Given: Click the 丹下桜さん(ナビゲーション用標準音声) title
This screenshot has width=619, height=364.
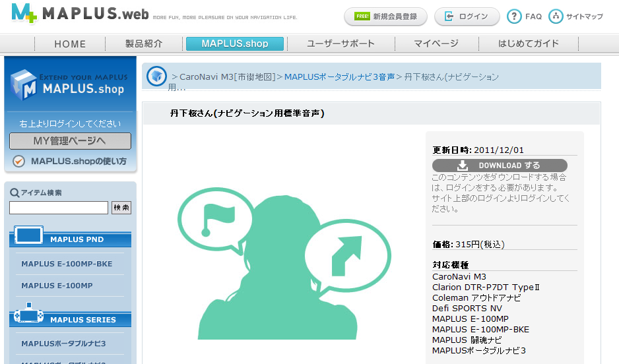Looking at the screenshot, I should (247, 113).
